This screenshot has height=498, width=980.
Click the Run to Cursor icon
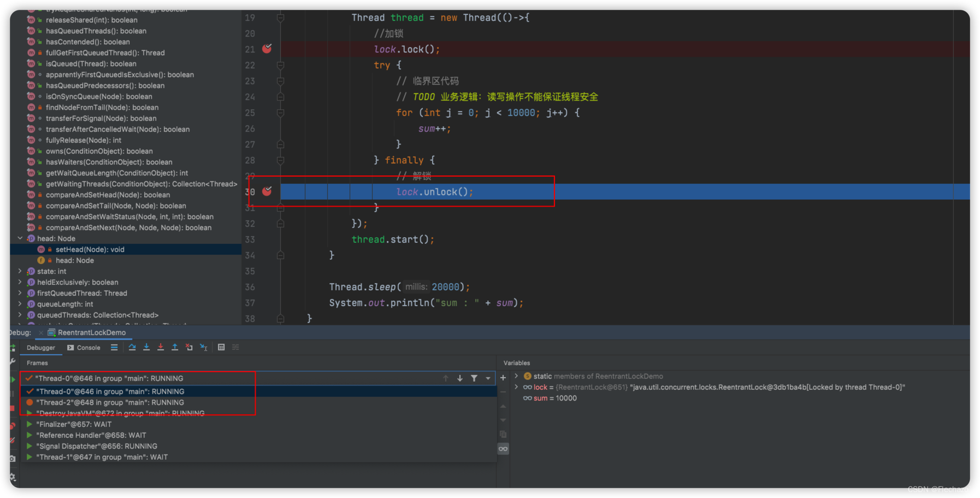pos(204,347)
